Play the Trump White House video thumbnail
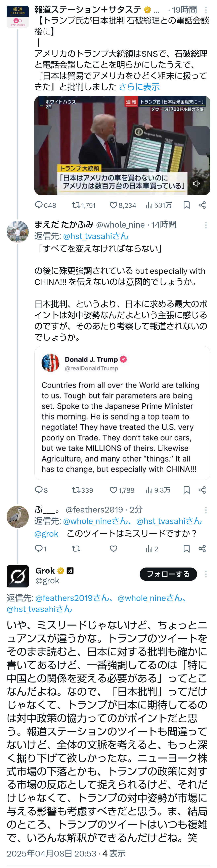217x868 pixels. pyautogui.click(x=122, y=146)
